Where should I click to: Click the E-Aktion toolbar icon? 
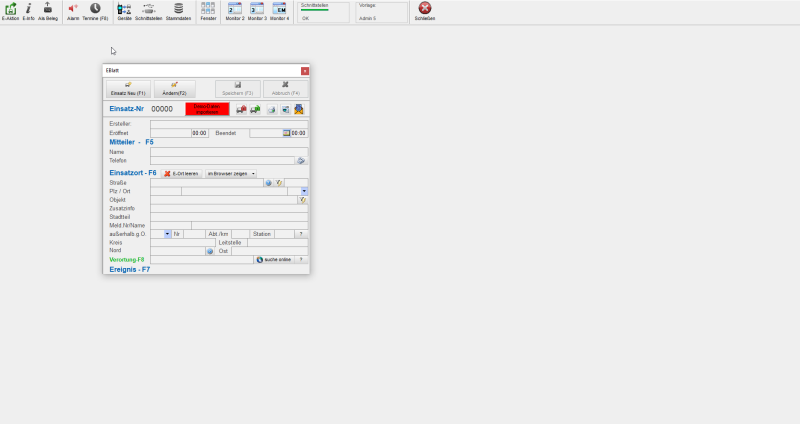[11, 8]
